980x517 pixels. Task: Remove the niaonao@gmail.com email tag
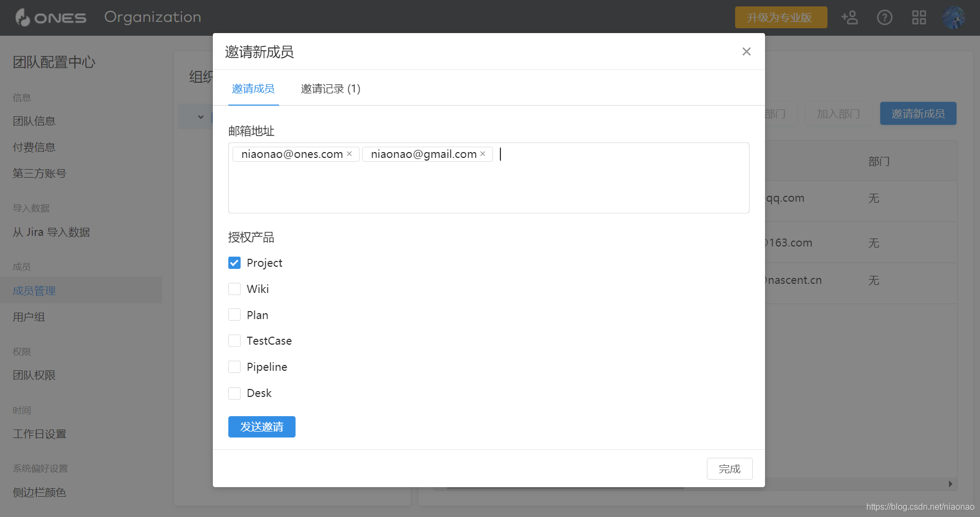pyautogui.click(x=483, y=154)
